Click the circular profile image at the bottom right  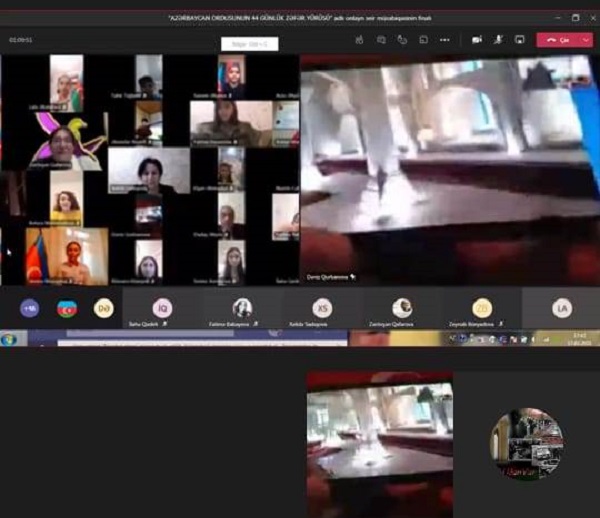[528, 444]
